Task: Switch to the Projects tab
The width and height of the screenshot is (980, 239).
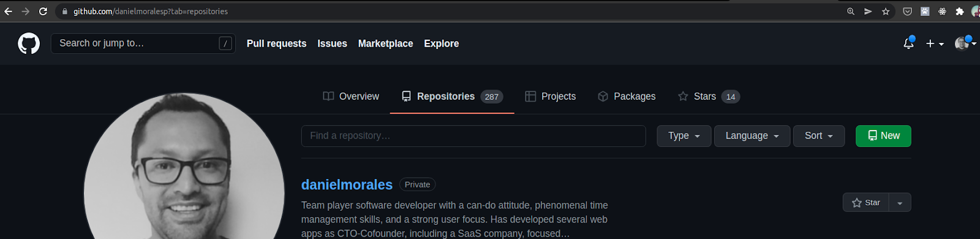Action: click(550, 96)
